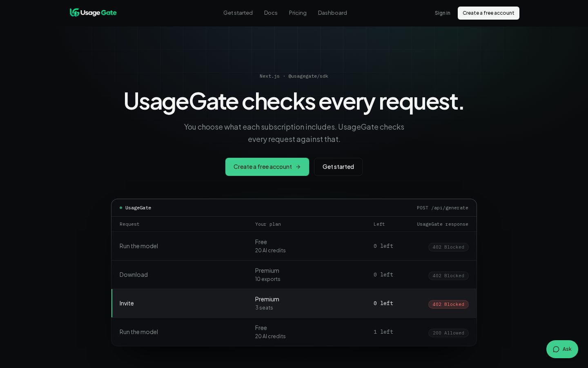Click the green Create a free account button
Screen dimensions: 588x368
click(267, 167)
